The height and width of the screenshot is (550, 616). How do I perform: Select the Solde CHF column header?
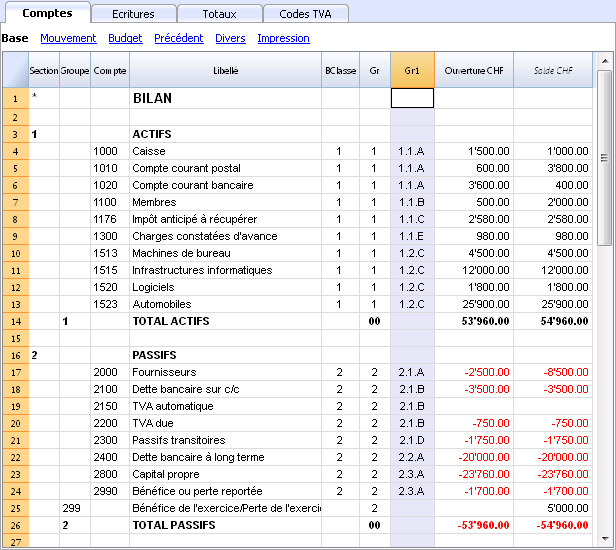coord(553,70)
